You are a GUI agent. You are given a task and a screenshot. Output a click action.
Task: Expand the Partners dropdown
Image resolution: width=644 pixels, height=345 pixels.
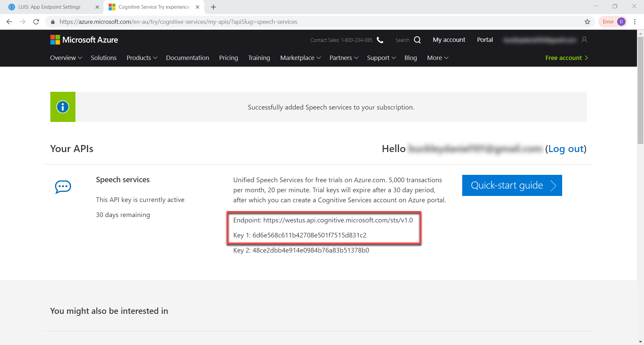[344, 58]
